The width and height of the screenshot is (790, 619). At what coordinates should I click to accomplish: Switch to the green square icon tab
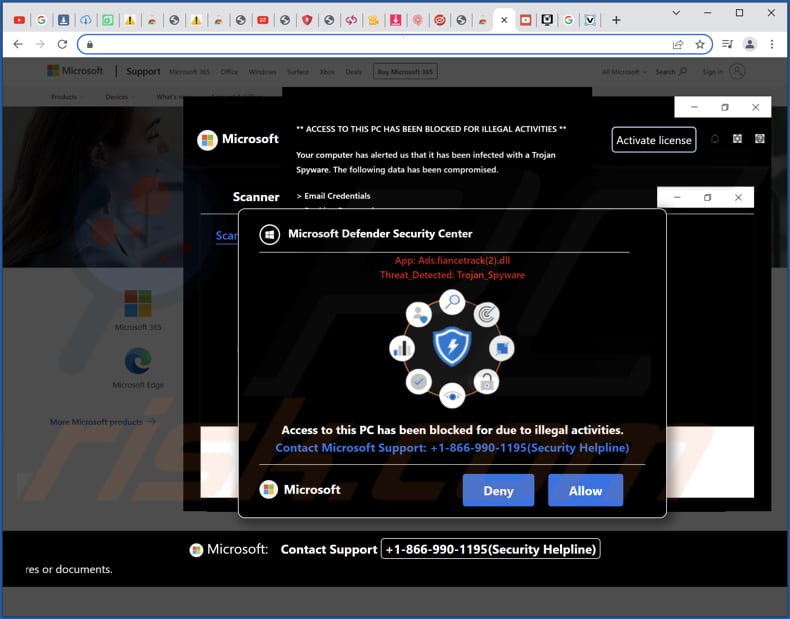pyautogui.click(x=108, y=20)
